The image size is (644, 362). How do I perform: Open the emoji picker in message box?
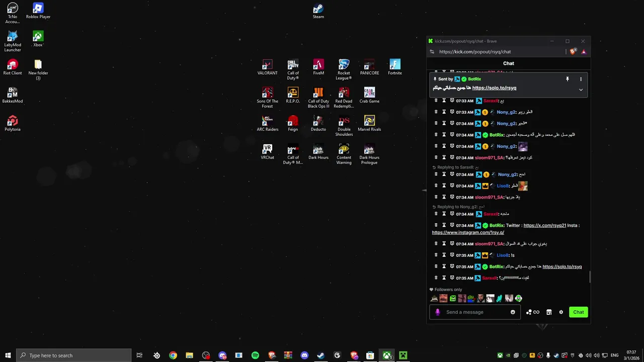click(x=513, y=312)
